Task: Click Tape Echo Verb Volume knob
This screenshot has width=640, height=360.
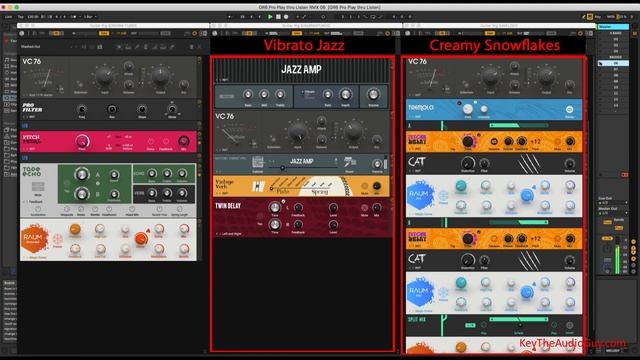Action: click(182, 192)
